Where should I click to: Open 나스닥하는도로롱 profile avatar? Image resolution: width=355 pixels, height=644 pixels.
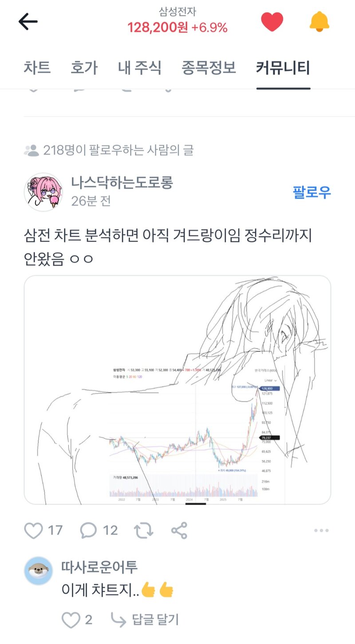(x=43, y=192)
